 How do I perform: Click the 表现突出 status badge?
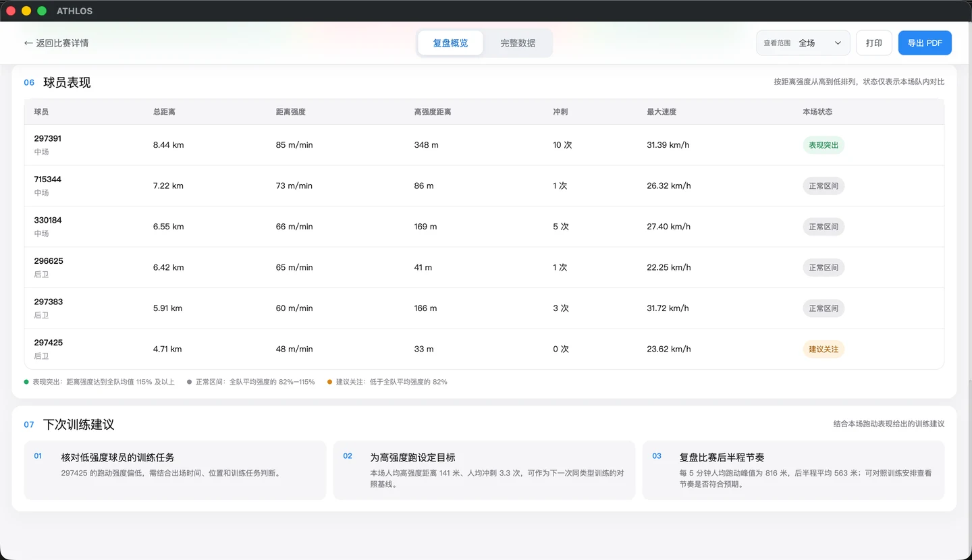pos(823,145)
